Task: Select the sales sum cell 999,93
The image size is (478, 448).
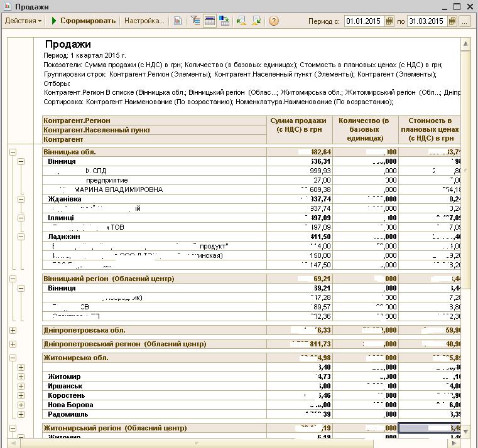Action: [x=300, y=171]
